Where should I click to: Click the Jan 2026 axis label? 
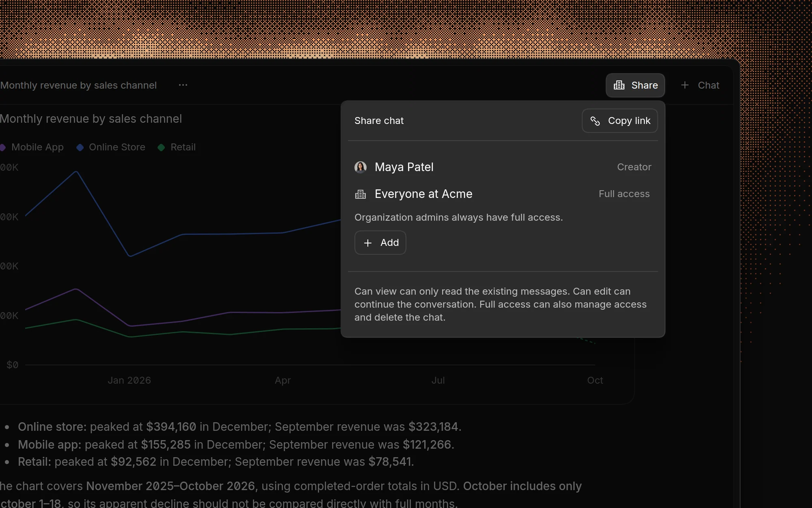[x=129, y=380]
